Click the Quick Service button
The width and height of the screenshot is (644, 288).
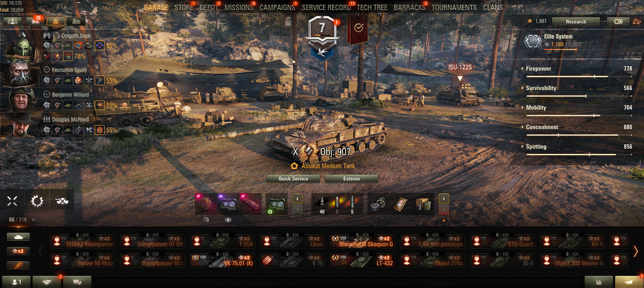[x=293, y=179]
